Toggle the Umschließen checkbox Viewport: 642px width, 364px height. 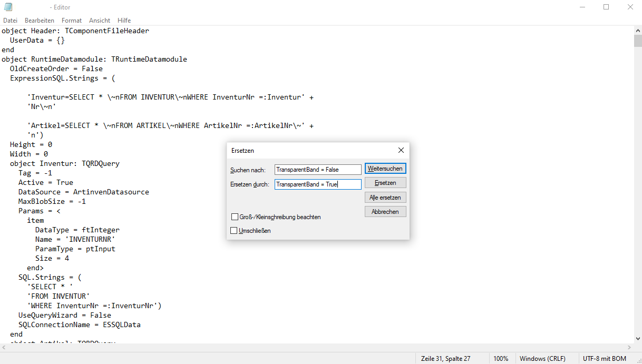[x=235, y=231]
